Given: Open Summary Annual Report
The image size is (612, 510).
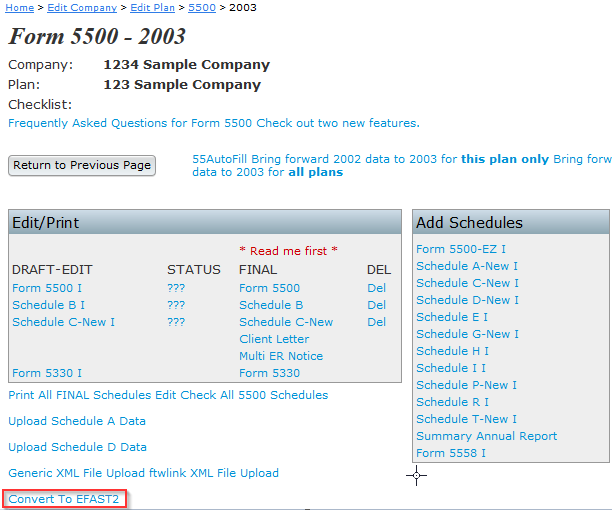Looking at the screenshot, I should coord(486,436).
